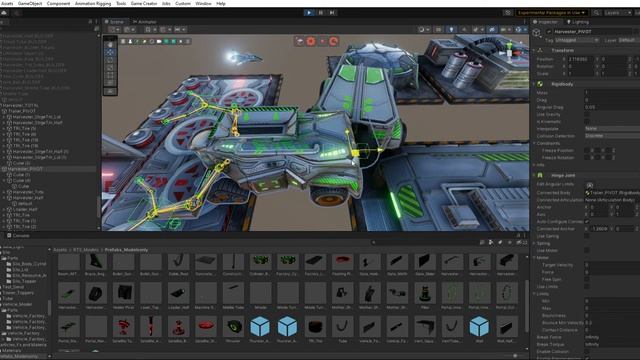Open the Interpolate dropdown set to None
The image size is (640, 360).
[x=612, y=129]
